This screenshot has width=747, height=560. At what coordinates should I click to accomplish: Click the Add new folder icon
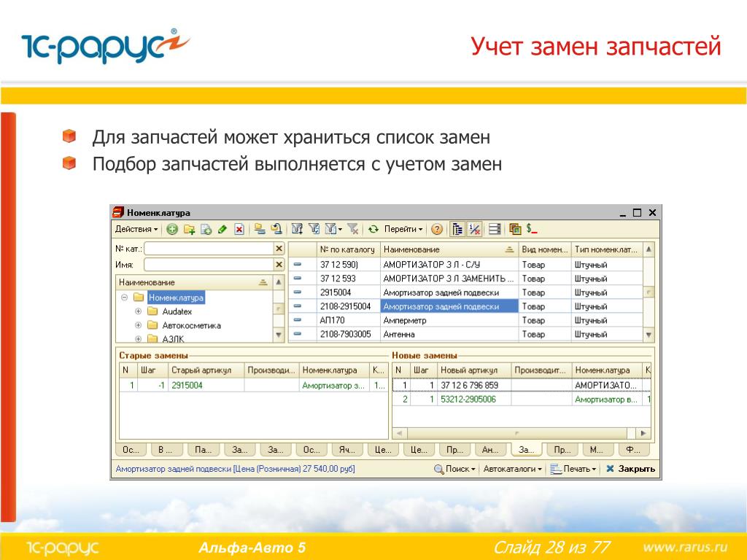[x=189, y=230]
